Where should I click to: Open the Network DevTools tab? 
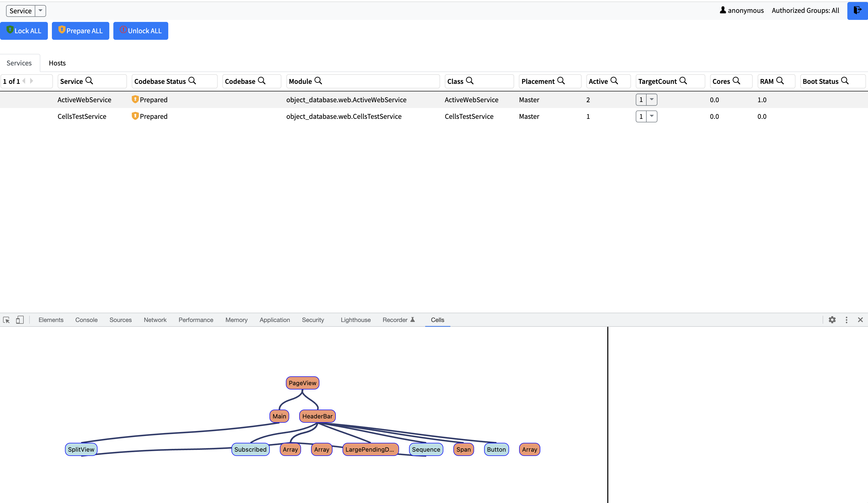[155, 320]
